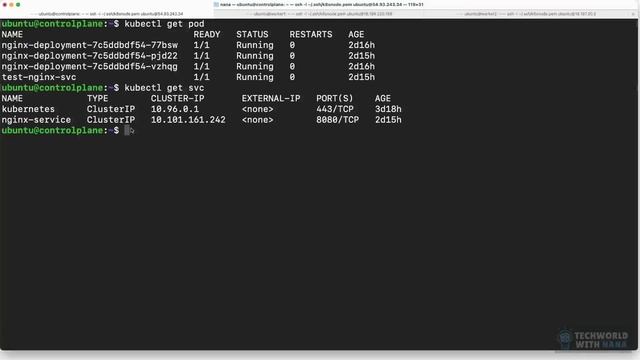Image resolution: width=640 pixels, height=360 pixels.
Task: Click the 2d15h age of the pjd22 pod
Action: point(362,56)
